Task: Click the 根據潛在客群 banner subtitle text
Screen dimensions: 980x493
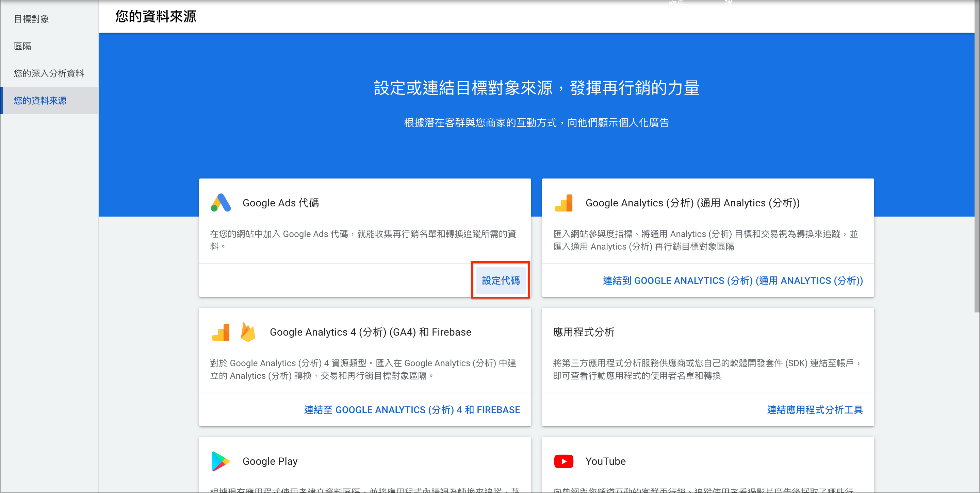Action: click(x=536, y=123)
